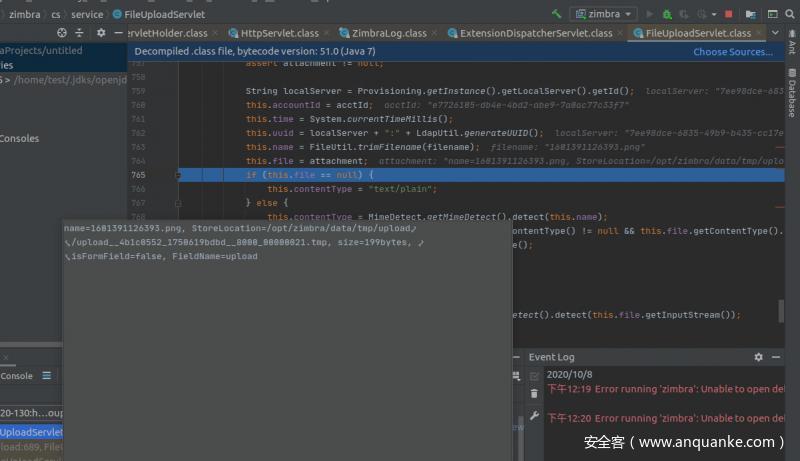Viewport: 800px width, 461px height.
Task: Open the Console tab in debug panel
Action: (x=16, y=376)
